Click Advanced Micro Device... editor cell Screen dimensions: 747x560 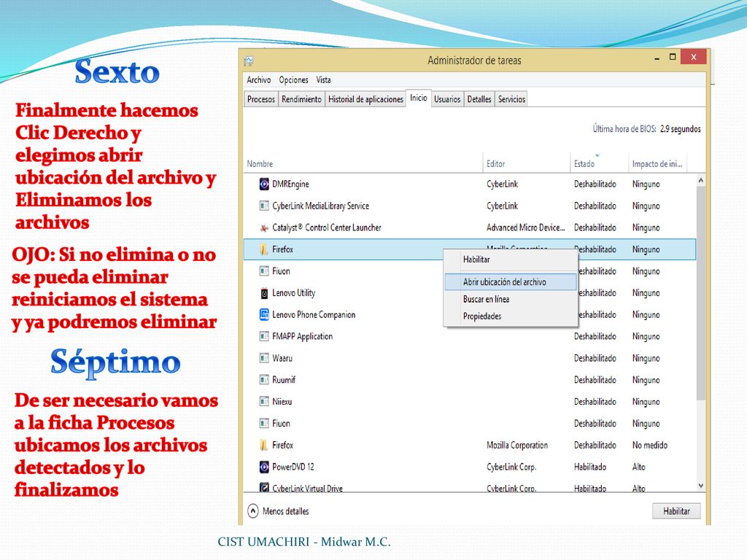click(x=525, y=227)
